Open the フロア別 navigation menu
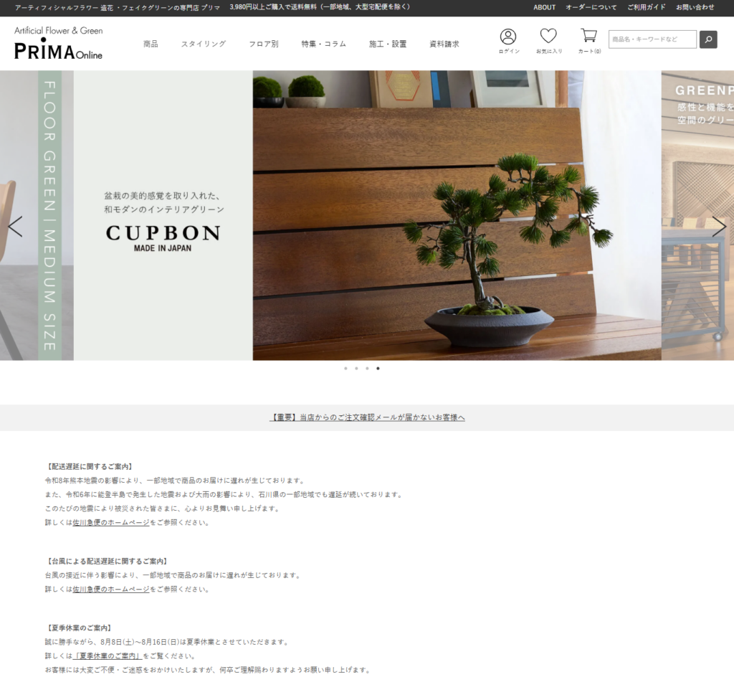This screenshot has height=700, width=734. (264, 44)
